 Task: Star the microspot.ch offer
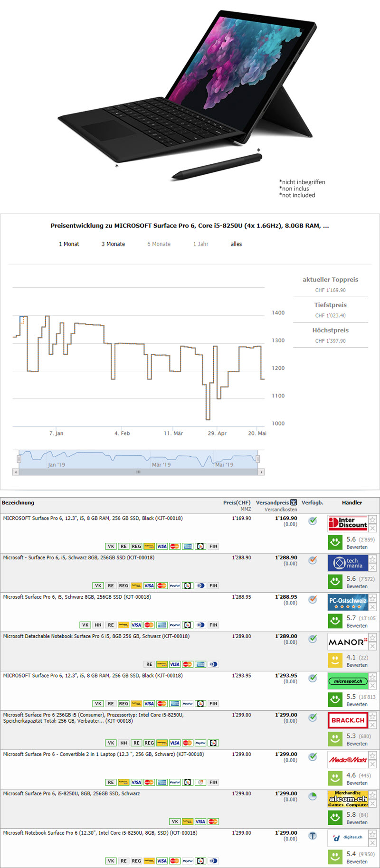pyautogui.click(x=372, y=677)
